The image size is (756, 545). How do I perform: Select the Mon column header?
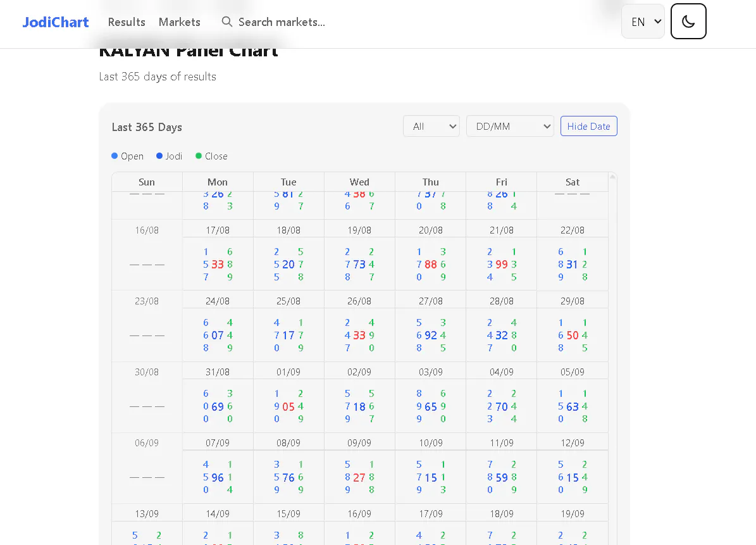pos(218,182)
